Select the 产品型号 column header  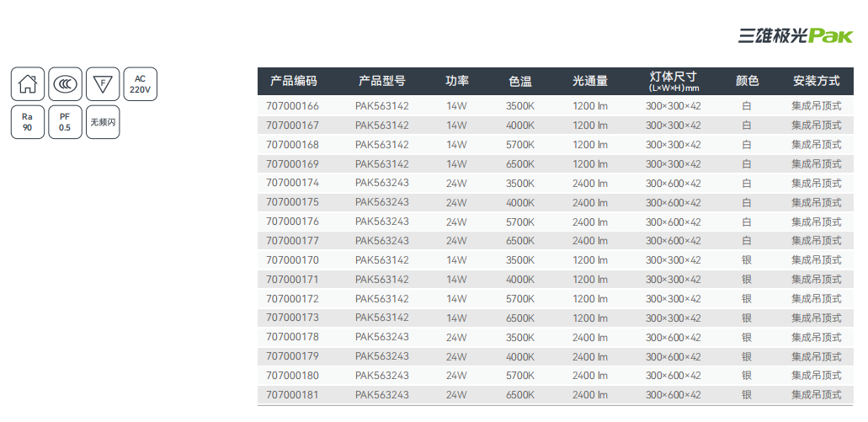coord(381,82)
